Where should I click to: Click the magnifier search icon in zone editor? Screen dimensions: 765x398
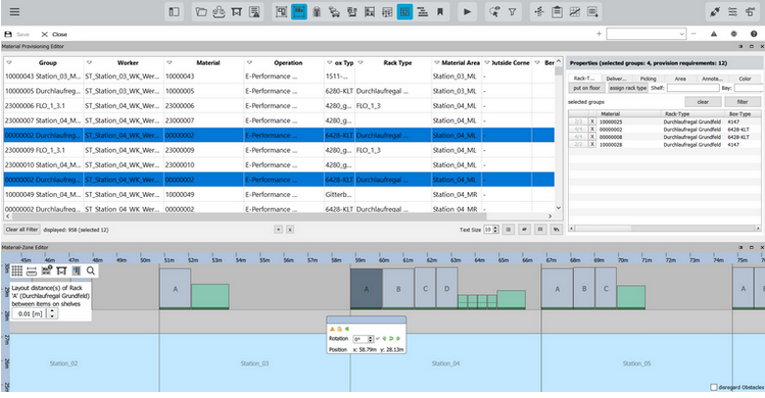point(91,271)
